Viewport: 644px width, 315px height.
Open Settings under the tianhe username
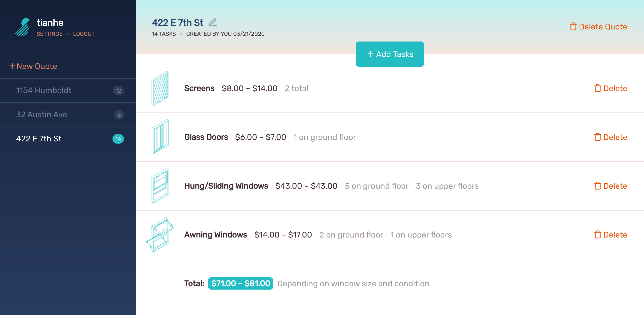(x=50, y=34)
